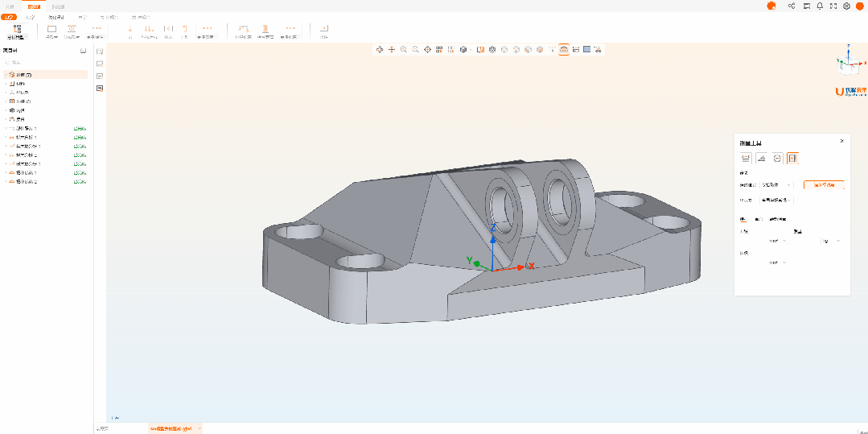Viewport: 868px width, 434px height.
Task: Open the bottom area unit dropdown in panel
Action: (x=777, y=262)
